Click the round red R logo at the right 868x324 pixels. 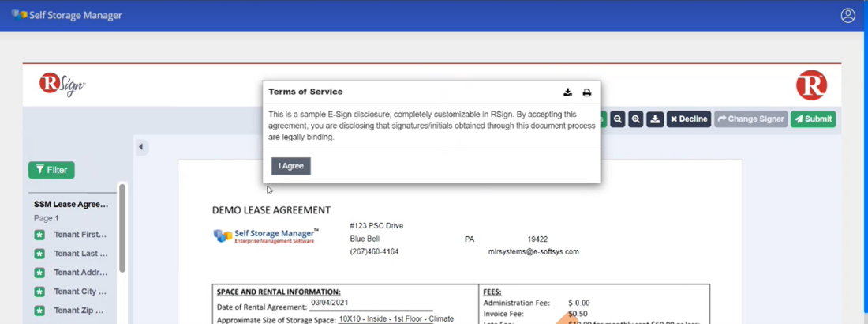pyautogui.click(x=811, y=85)
